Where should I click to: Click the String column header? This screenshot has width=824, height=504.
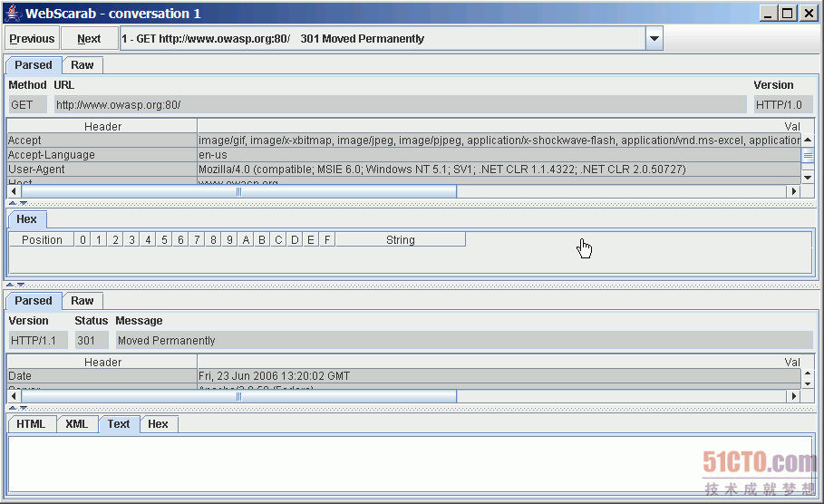(x=401, y=239)
